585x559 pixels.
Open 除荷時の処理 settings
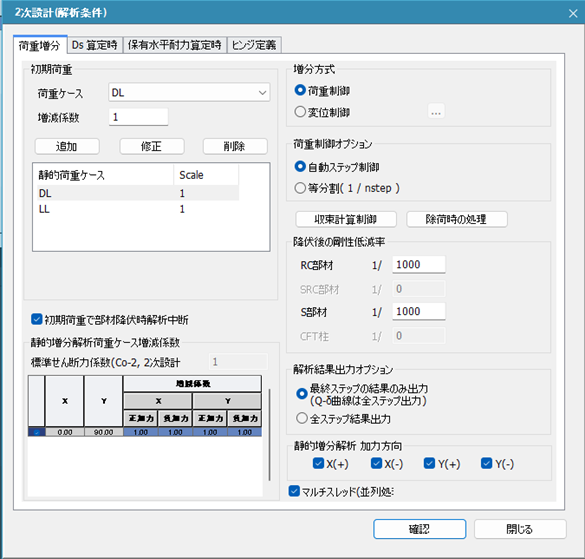coord(457,219)
